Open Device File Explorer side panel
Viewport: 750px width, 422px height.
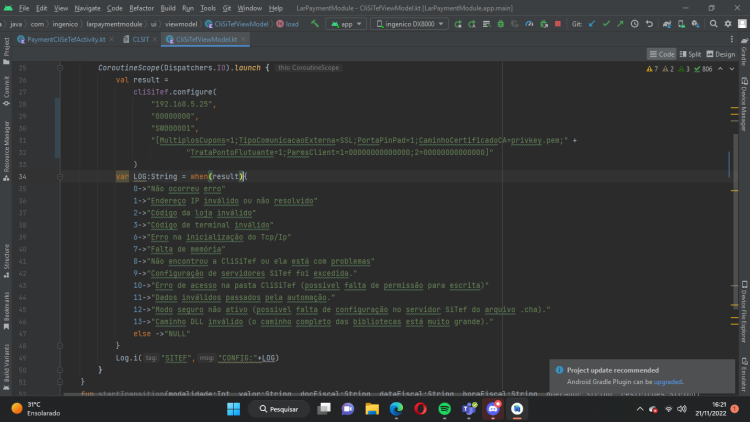point(744,312)
